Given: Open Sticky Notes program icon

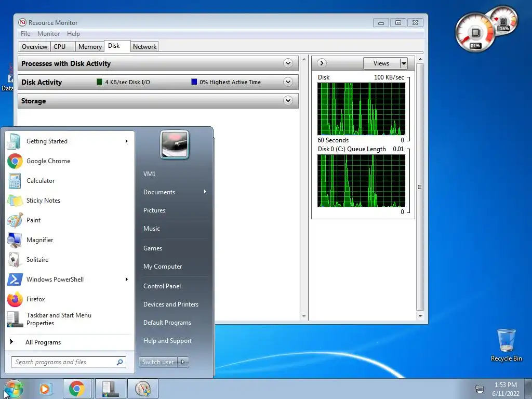Looking at the screenshot, I should 15,200.
